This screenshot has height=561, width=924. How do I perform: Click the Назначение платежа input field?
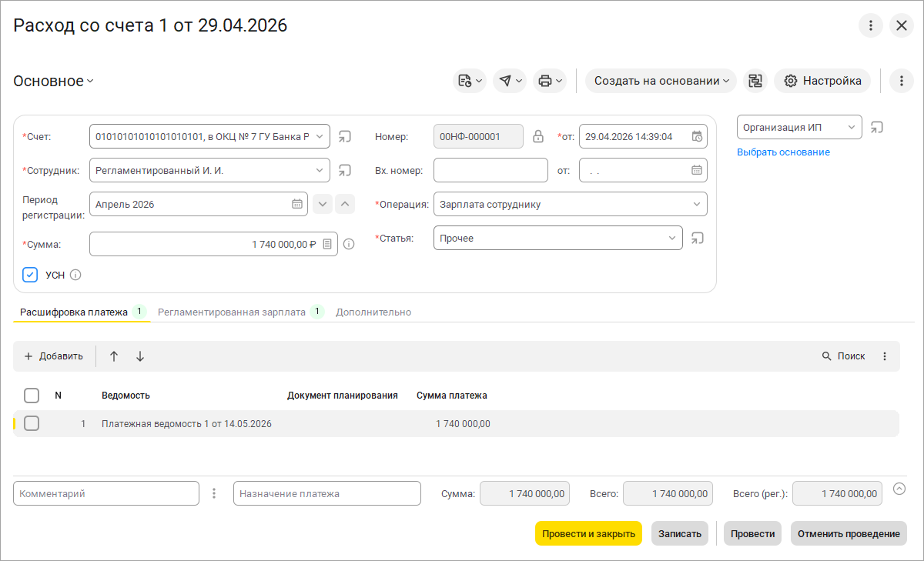(327, 493)
